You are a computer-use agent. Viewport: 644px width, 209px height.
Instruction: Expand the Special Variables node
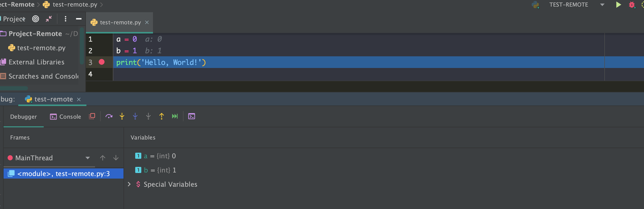[x=129, y=184]
